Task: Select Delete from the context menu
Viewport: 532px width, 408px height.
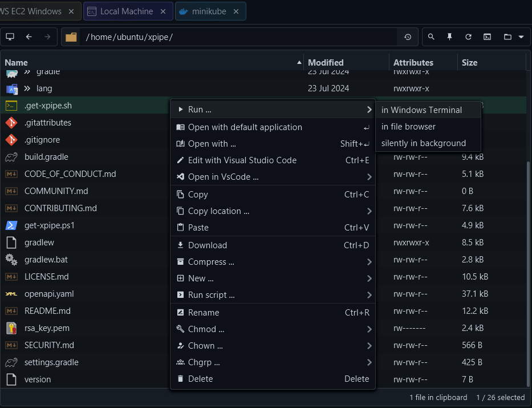Action: pos(200,379)
